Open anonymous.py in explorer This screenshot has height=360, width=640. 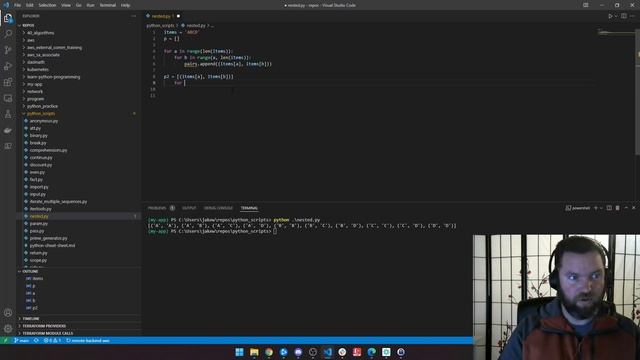pos(44,121)
